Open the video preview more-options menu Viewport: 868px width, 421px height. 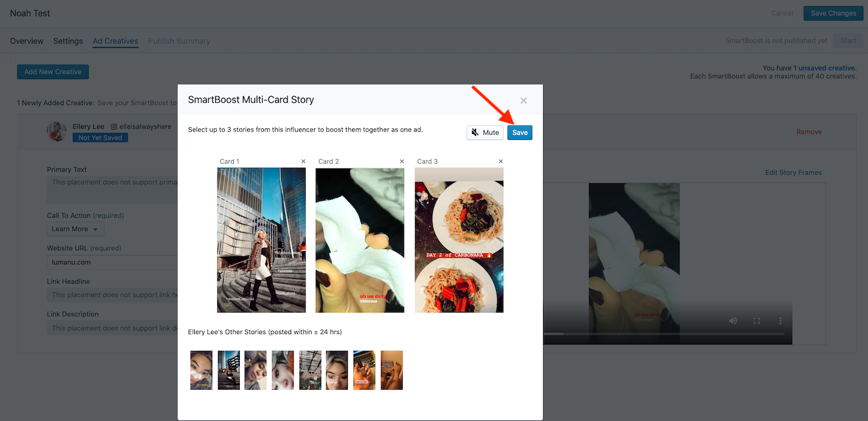[x=781, y=321]
